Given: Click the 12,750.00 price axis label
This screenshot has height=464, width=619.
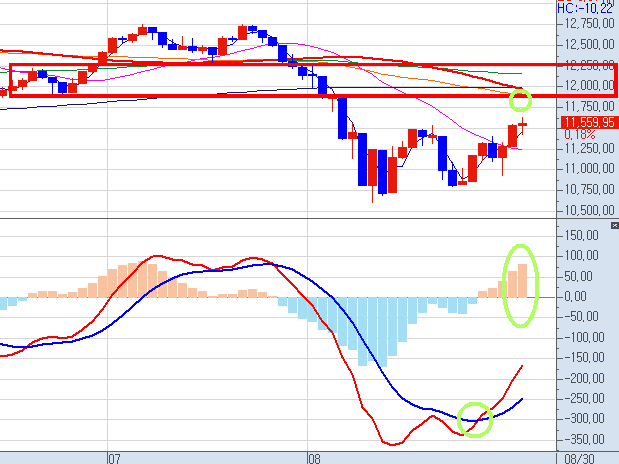Looking at the screenshot, I should [x=588, y=23].
